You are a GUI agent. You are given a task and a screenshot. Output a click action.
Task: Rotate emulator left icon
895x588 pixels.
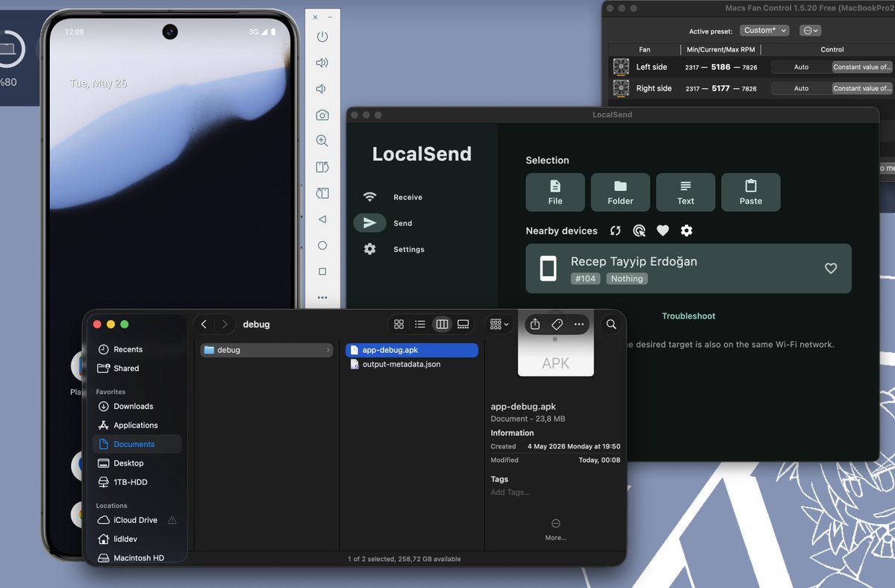(x=322, y=167)
